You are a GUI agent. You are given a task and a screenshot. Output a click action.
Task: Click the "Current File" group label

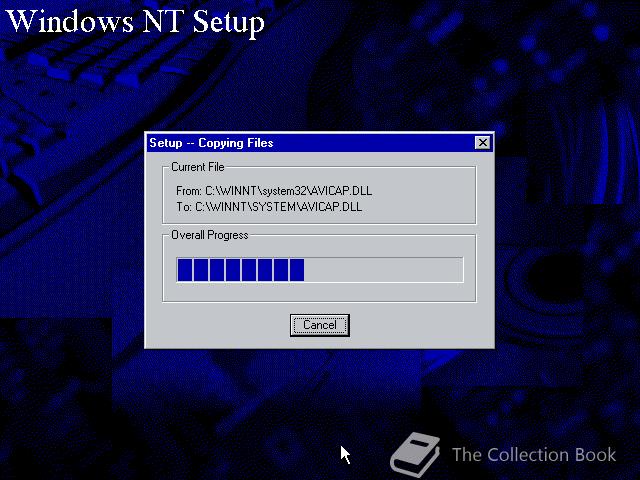coord(198,167)
